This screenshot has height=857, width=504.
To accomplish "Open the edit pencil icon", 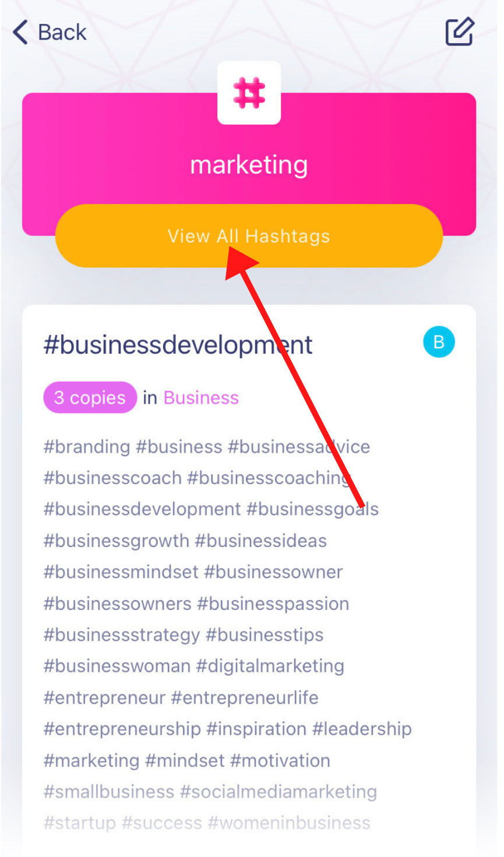I will tap(460, 31).
